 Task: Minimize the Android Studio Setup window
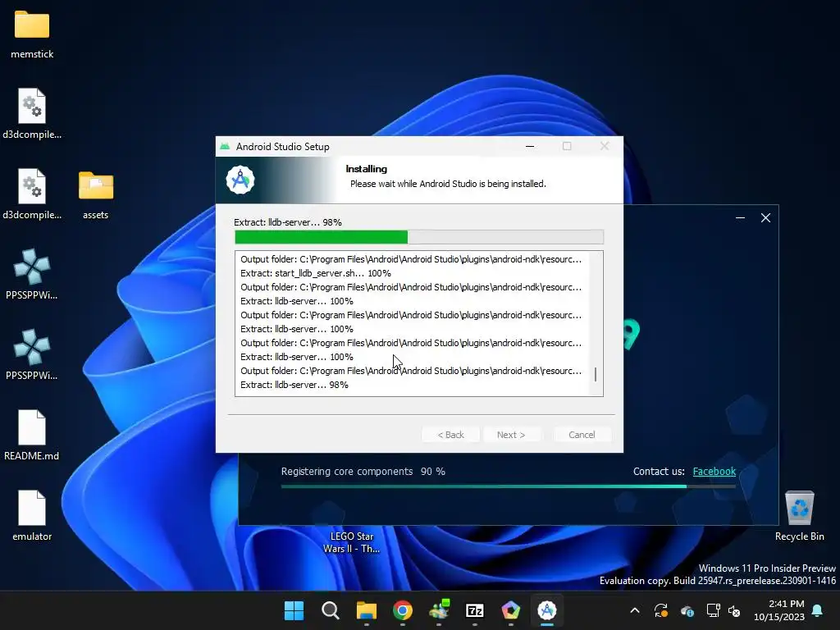point(530,146)
